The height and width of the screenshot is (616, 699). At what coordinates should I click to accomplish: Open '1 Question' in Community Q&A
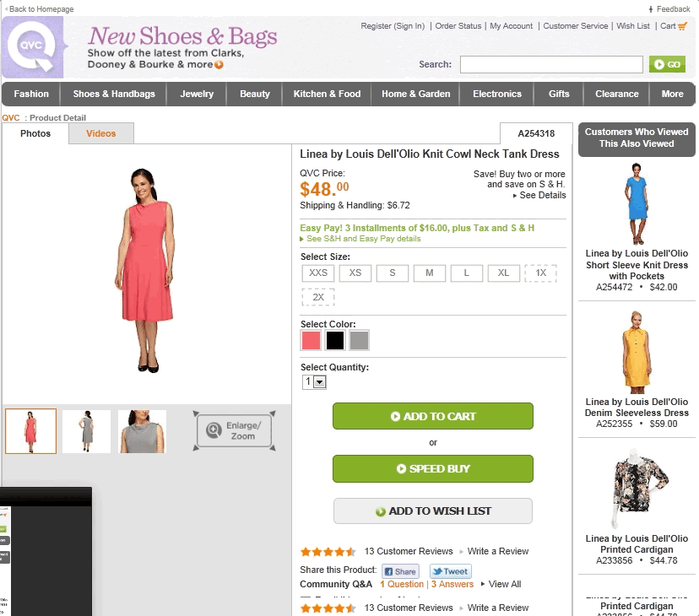point(402,584)
